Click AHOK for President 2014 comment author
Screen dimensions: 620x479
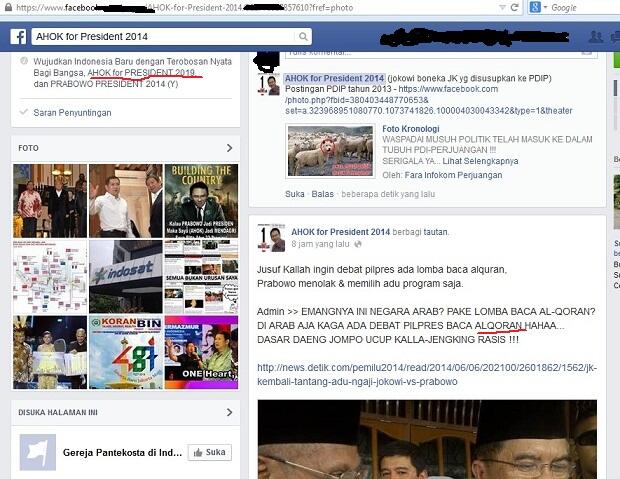pos(335,78)
